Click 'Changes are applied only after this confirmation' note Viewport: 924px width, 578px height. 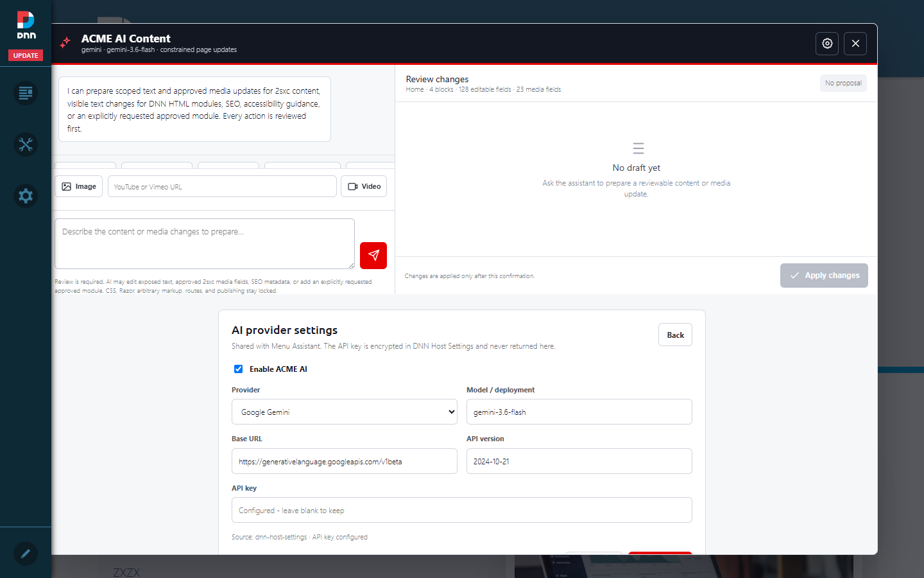[470, 276]
